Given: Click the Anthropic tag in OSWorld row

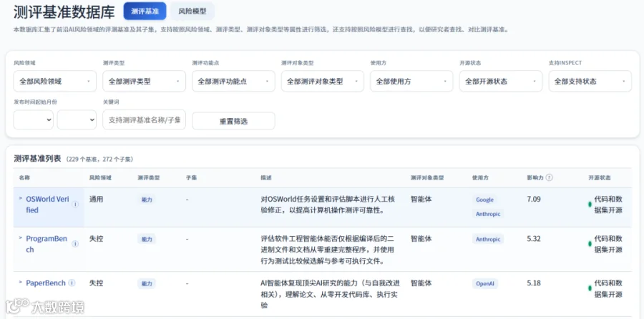Looking at the screenshot, I should pyautogui.click(x=488, y=214).
